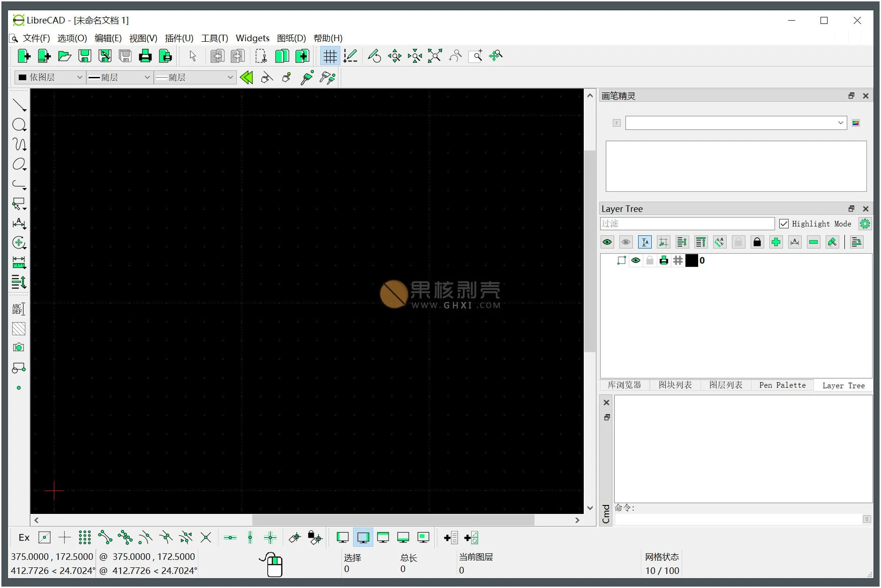The width and height of the screenshot is (881, 588).
Task: Switch to the Pen Palette tab
Action: point(782,385)
